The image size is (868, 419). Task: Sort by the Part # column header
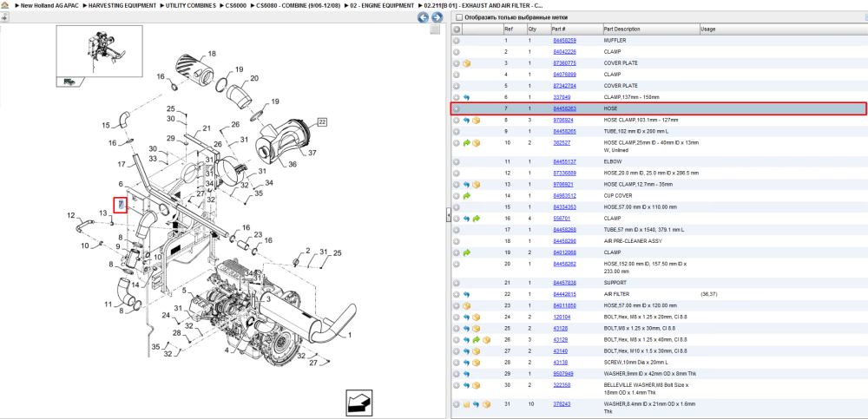click(575, 29)
